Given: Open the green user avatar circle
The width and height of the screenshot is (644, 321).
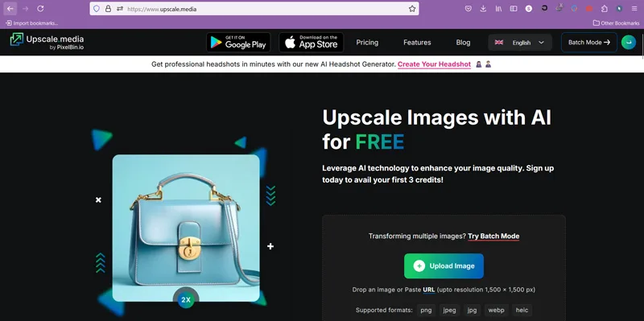Looking at the screenshot, I should [x=629, y=43].
